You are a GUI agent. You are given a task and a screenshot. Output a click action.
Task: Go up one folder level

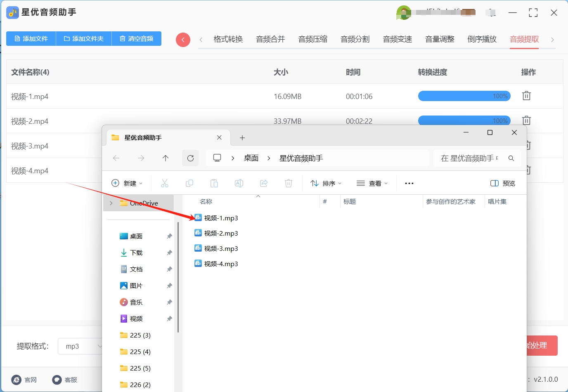(x=166, y=158)
